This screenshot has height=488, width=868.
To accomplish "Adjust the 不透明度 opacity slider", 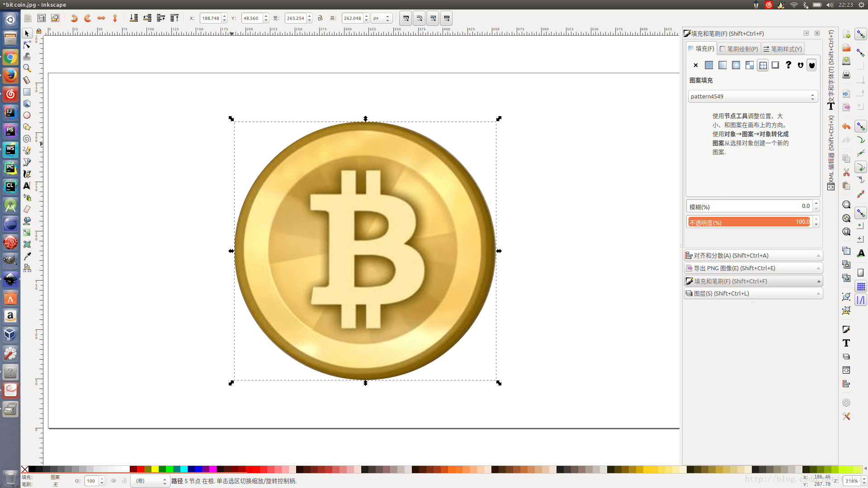I will [x=749, y=222].
